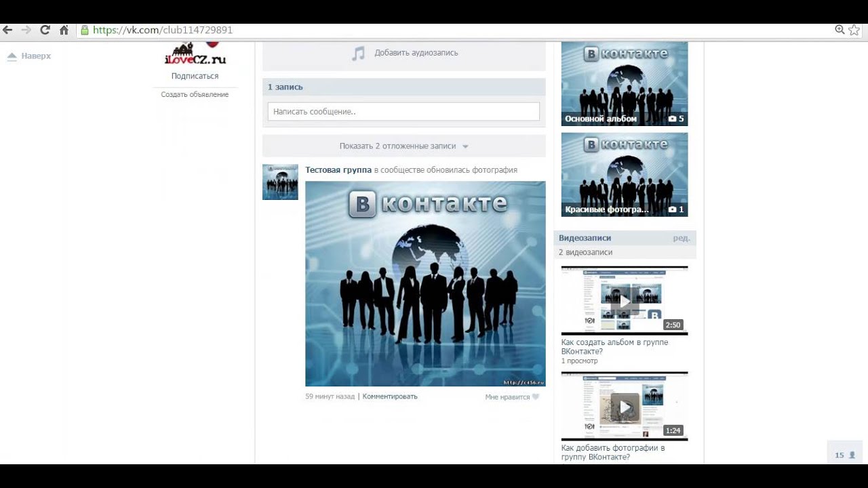This screenshot has height=488, width=868.
Task: Open video titled Как создать альбом в группе
Action: pos(614,347)
